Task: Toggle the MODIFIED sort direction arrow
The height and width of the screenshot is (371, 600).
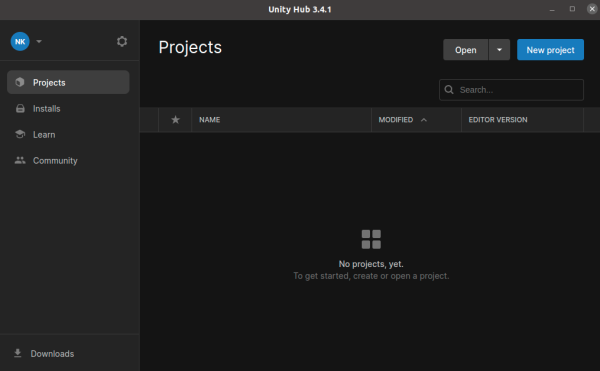Action: [424, 120]
